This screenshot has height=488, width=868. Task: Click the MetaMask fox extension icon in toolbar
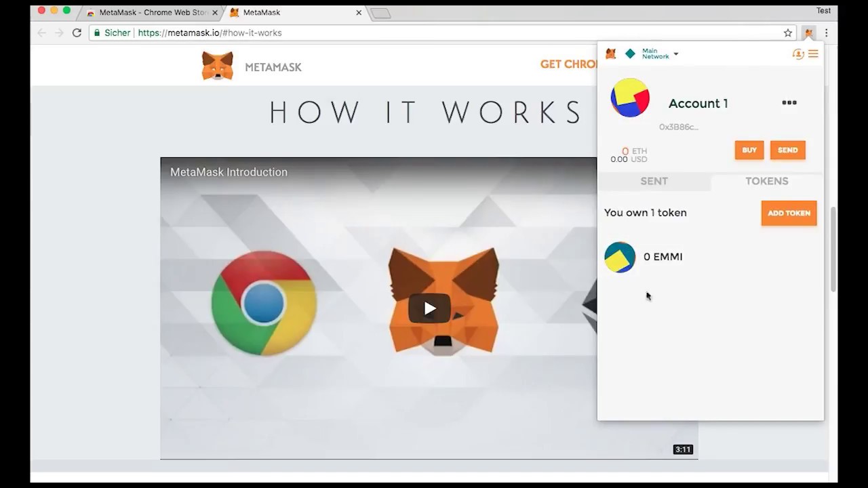[x=808, y=33]
